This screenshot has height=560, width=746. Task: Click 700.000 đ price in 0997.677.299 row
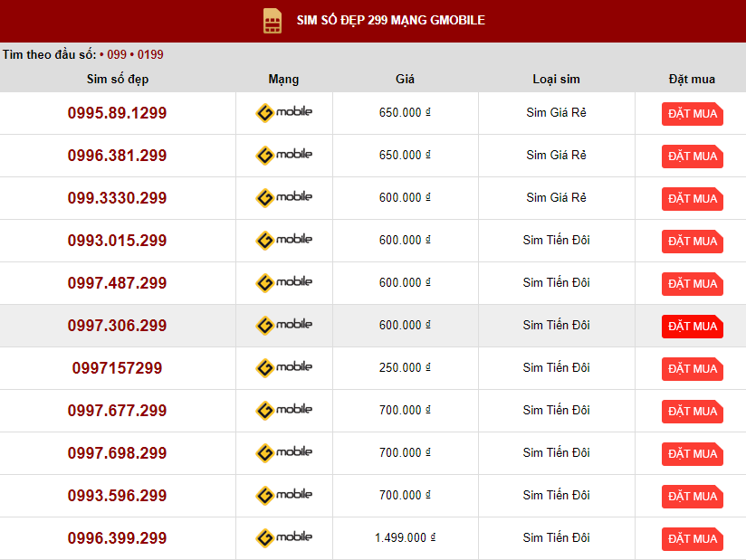(x=405, y=410)
